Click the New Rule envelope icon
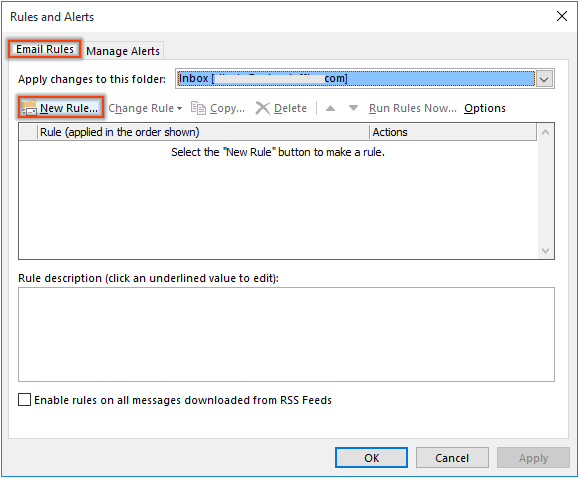Viewport: 580px width, 479px height. 29,108
